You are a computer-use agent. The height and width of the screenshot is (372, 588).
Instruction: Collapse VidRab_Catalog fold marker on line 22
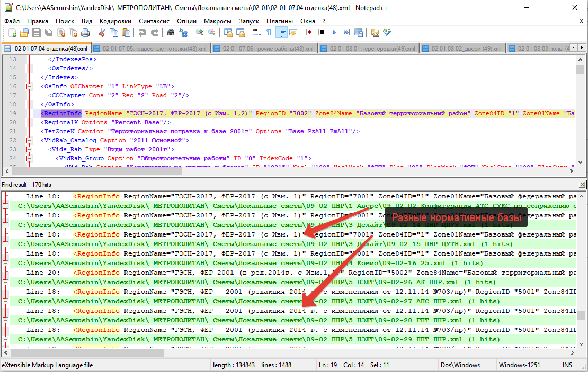(29, 140)
